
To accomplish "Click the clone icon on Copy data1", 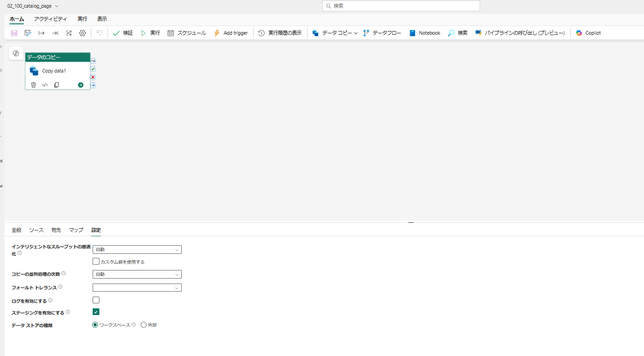I will pyautogui.click(x=56, y=85).
